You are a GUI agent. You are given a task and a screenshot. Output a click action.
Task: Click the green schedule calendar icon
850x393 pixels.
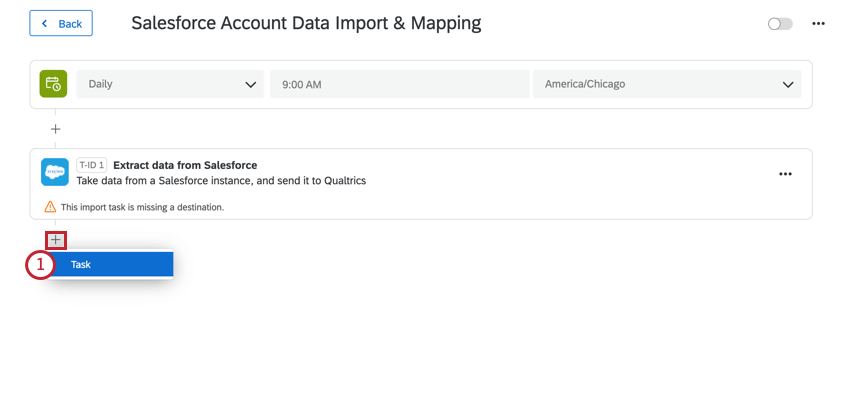click(x=53, y=84)
